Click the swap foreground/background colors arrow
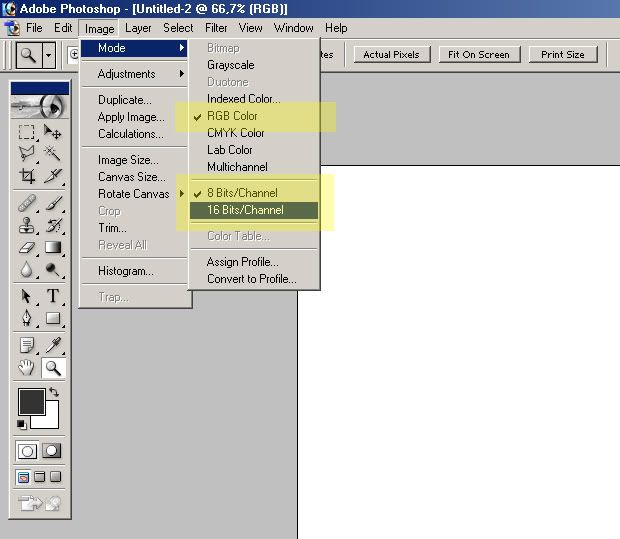The width and height of the screenshot is (620, 539). point(54,392)
